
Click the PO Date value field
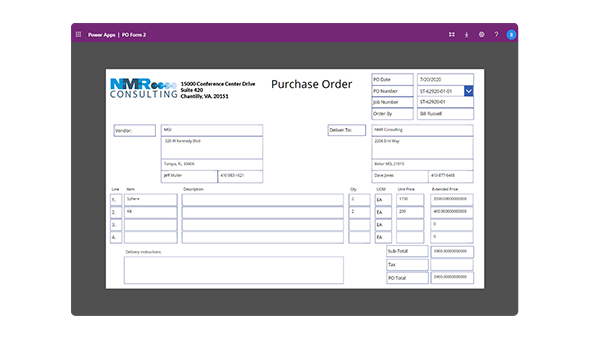[445, 79]
